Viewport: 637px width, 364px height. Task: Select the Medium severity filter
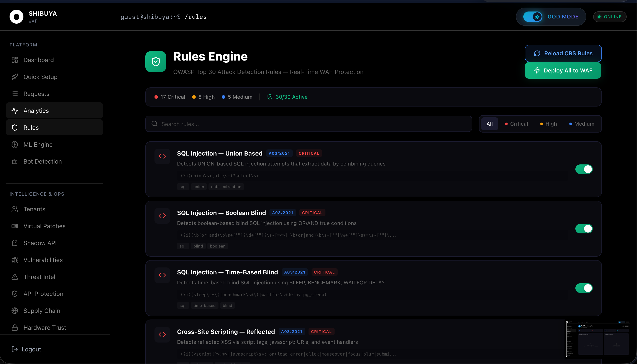click(x=581, y=124)
